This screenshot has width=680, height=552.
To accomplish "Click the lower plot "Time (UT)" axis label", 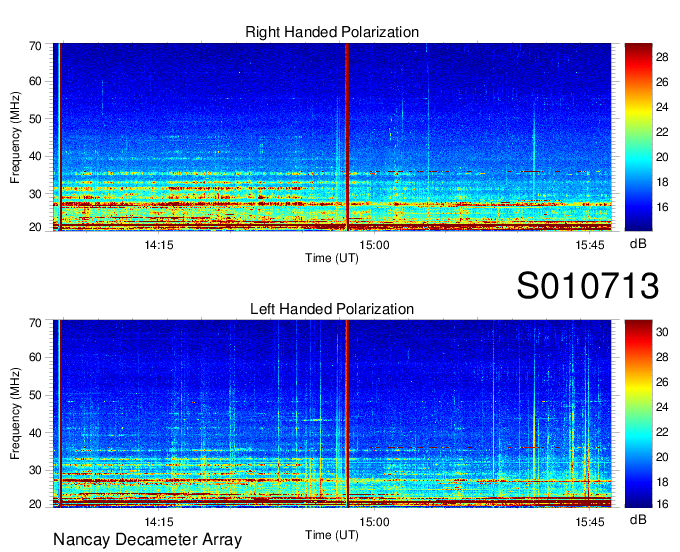I will [x=332, y=535].
